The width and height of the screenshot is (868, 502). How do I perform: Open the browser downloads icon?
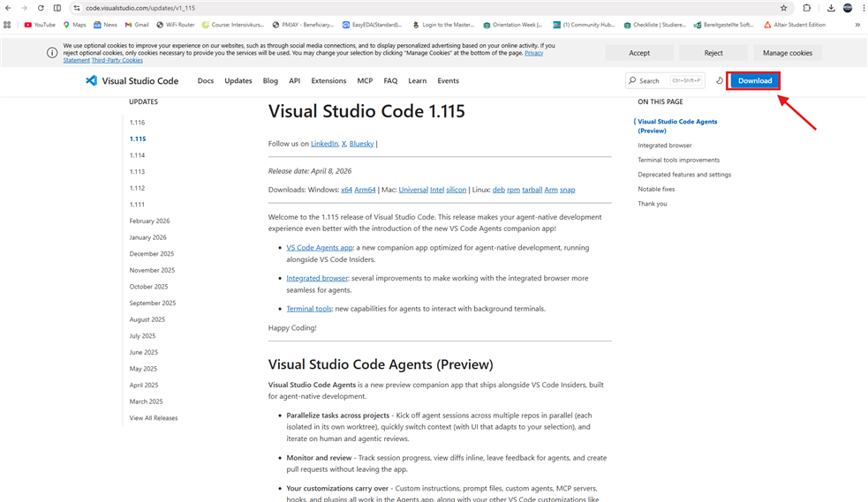(831, 8)
